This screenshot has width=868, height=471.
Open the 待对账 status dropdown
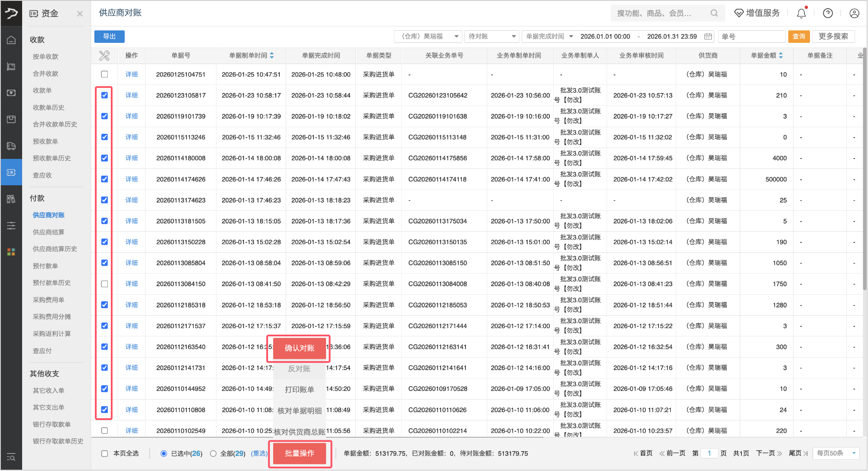pyautogui.click(x=492, y=36)
